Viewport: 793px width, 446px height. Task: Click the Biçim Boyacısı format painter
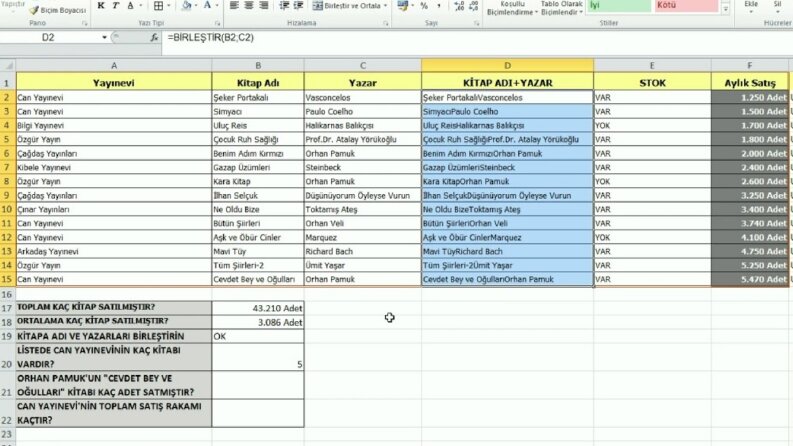point(58,10)
